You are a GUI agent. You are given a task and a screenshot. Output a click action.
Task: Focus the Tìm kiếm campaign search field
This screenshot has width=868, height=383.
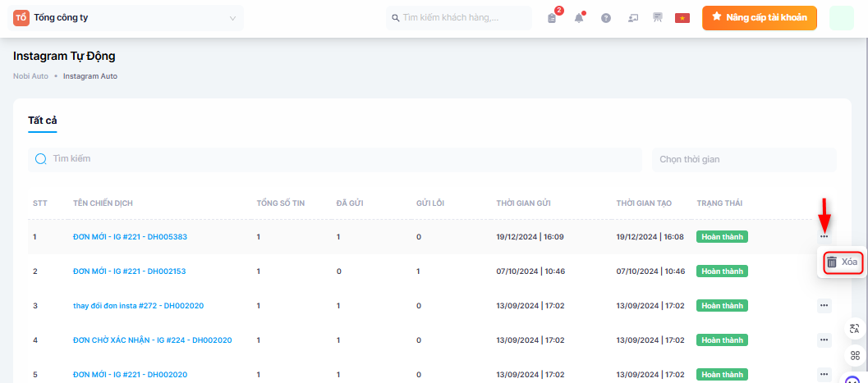(x=337, y=159)
